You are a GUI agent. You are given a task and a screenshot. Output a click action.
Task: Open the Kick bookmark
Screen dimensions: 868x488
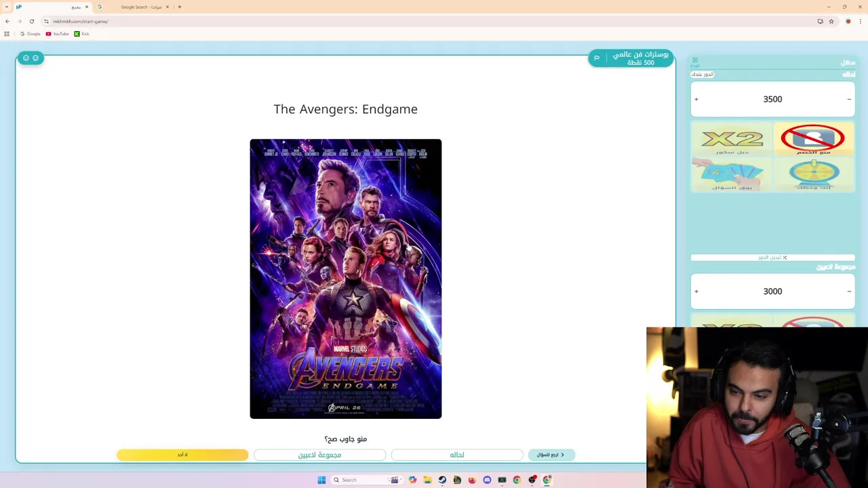click(x=82, y=34)
